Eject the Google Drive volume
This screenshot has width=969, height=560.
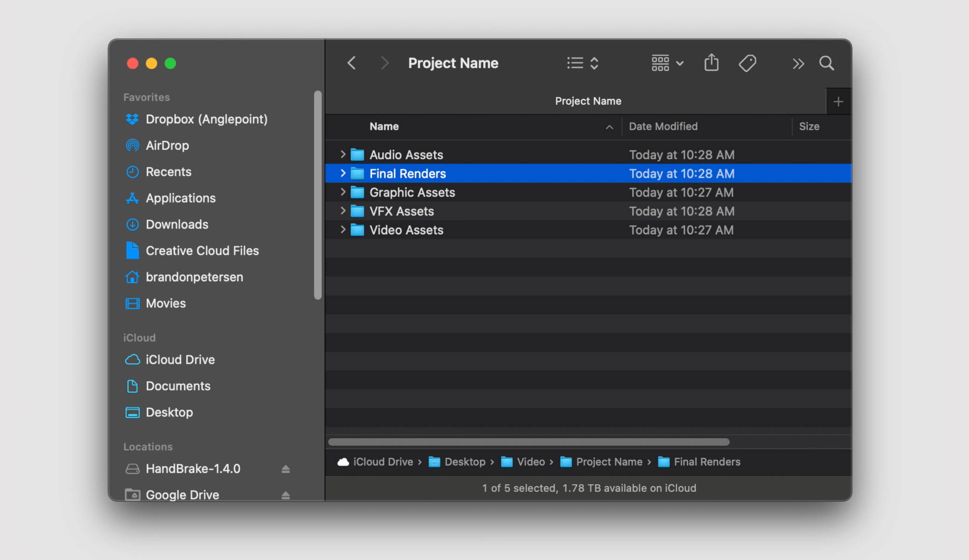(285, 495)
